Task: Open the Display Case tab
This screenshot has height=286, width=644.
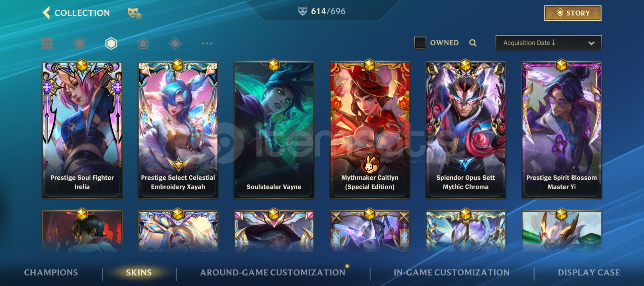Action: coord(589,272)
